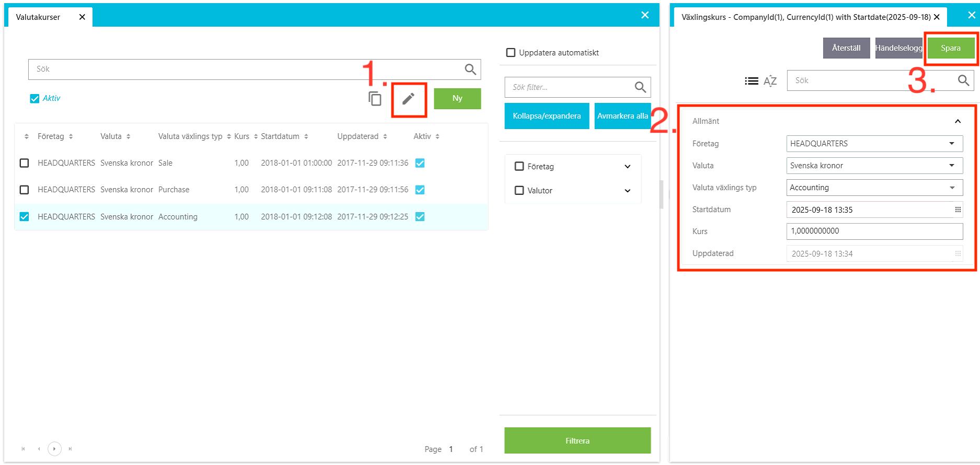The height and width of the screenshot is (465, 980).
Task: Sort table by Startdatum column header
Action: point(280,136)
